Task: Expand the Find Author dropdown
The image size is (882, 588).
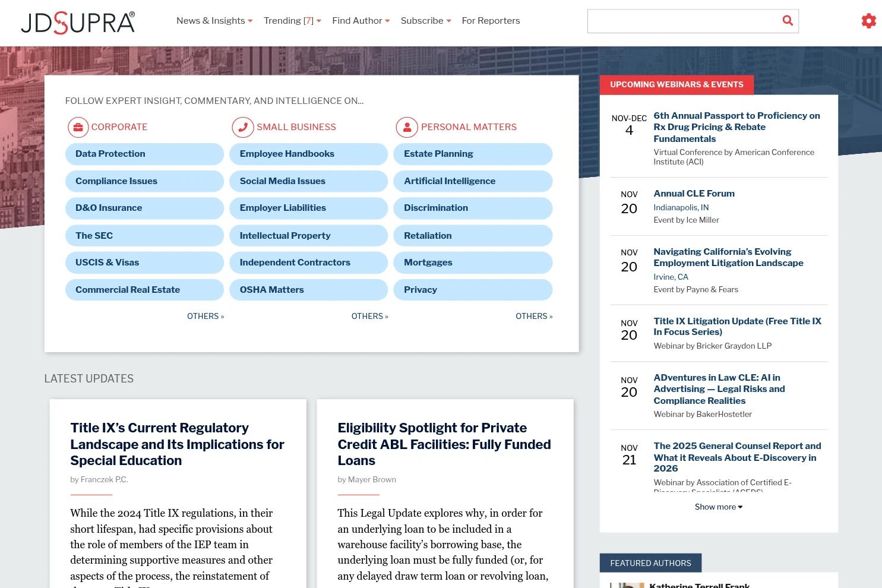Action: coord(361,21)
